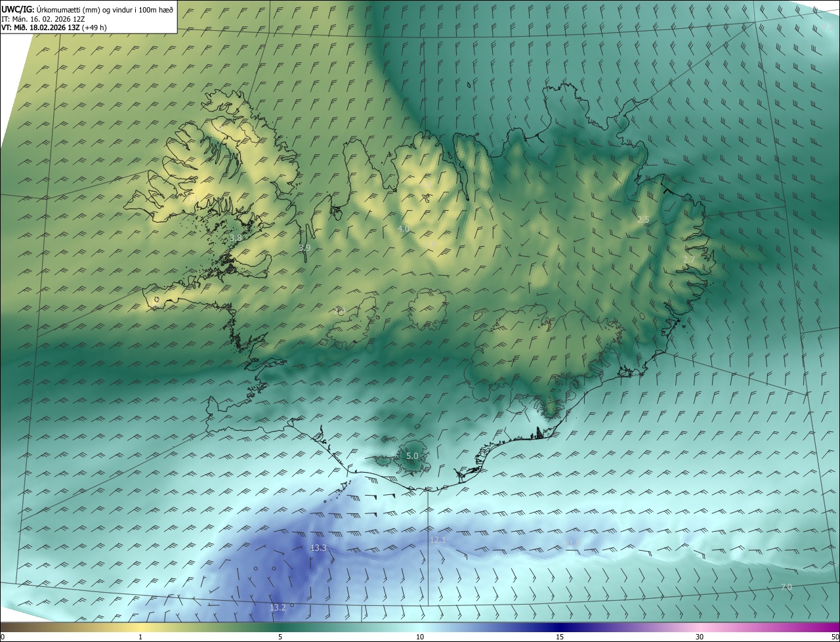This screenshot has width=840, height=642.
Task: Click the 1.6 value label on the map
Action: (432, 244)
